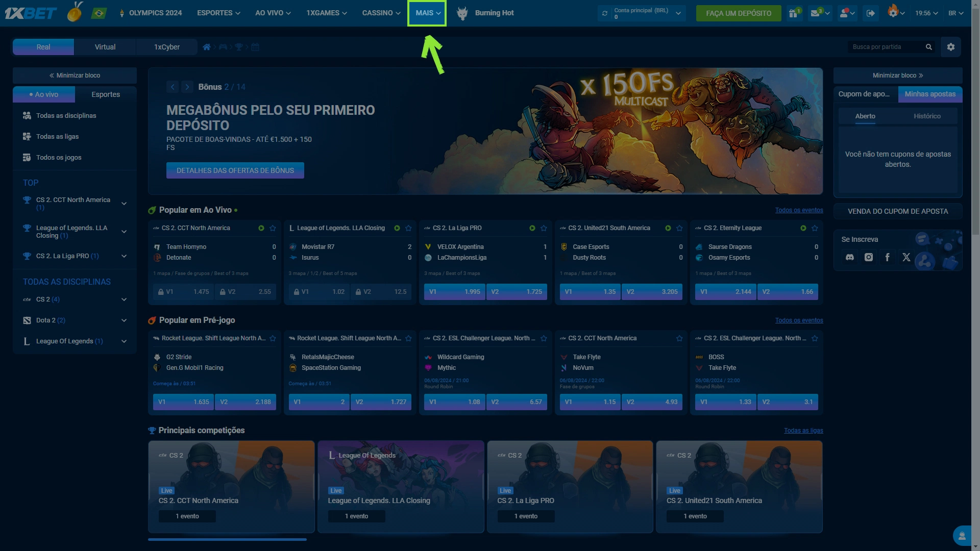Click the Burning Hot dragon icon
980x551 pixels.
pyautogui.click(x=462, y=13)
